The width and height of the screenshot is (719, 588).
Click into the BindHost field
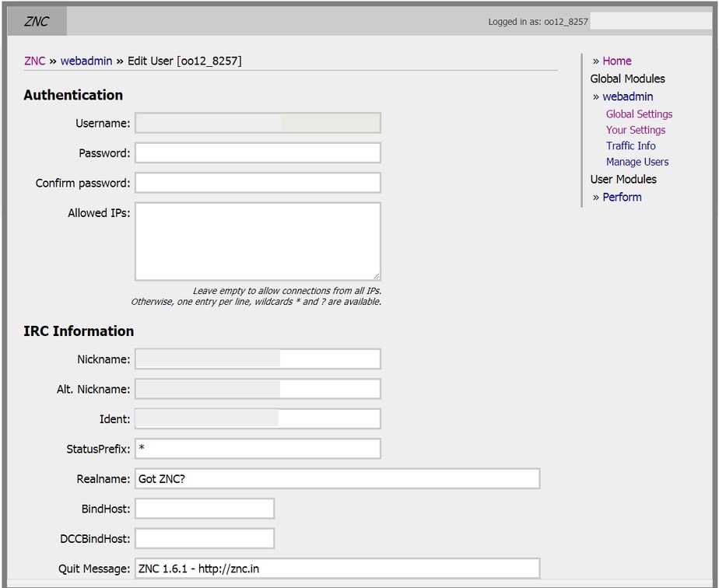[x=204, y=508]
